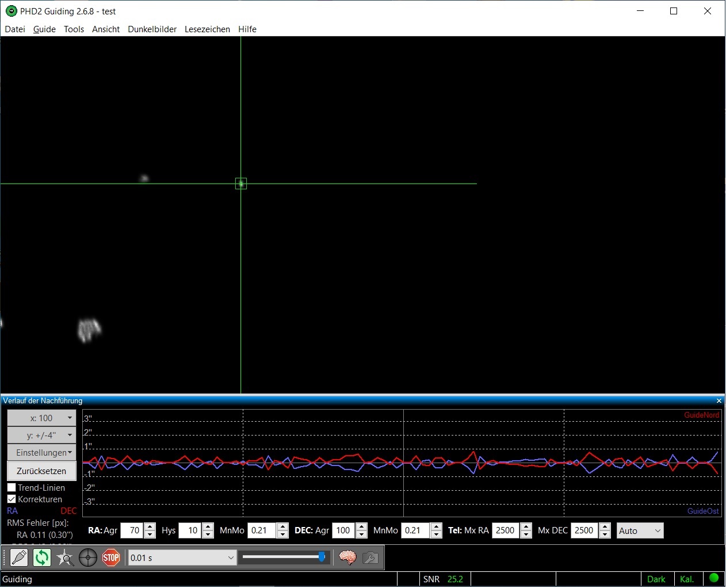Increase Hys value with up arrow
Viewport: 726px width, 588px height.
point(208,526)
